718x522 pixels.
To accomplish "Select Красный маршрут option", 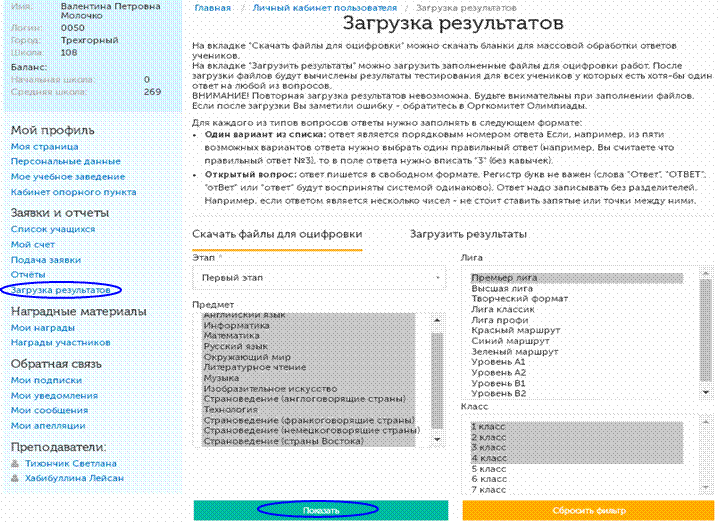I will pyautogui.click(x=577, y=330).
